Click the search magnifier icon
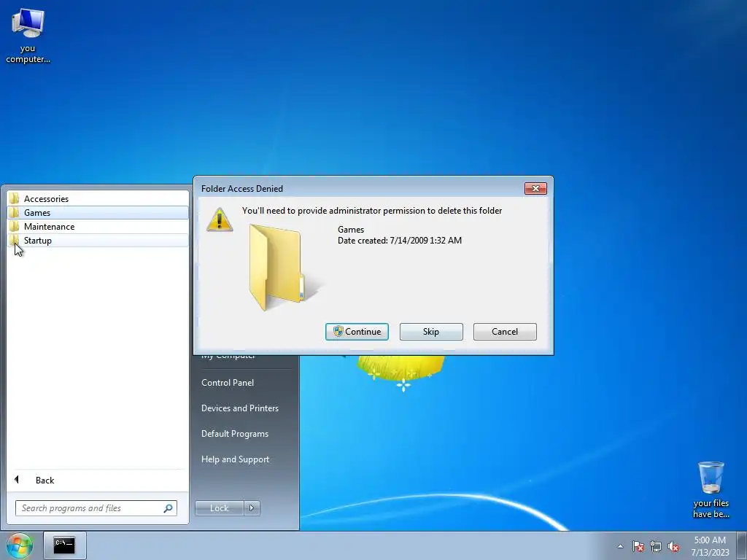Viewport: 747px width, 560px height. [169, 508]
